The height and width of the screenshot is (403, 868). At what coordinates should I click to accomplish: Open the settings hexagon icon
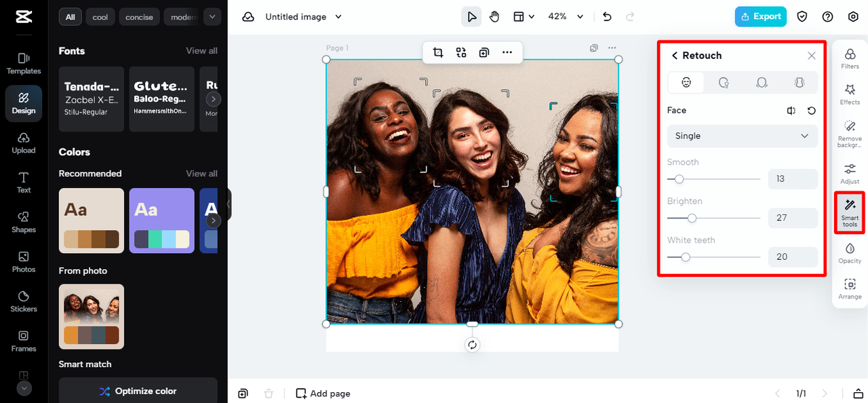coord(853,17)
